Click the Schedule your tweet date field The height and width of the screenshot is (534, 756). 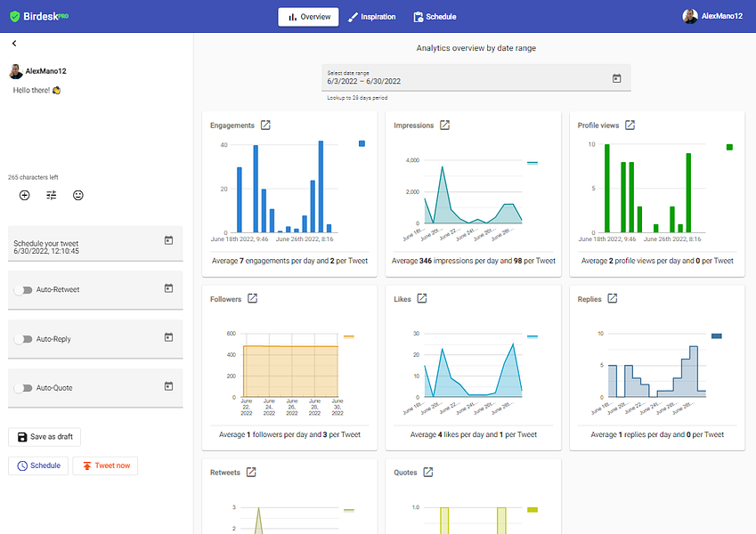[x=95, y=244]
